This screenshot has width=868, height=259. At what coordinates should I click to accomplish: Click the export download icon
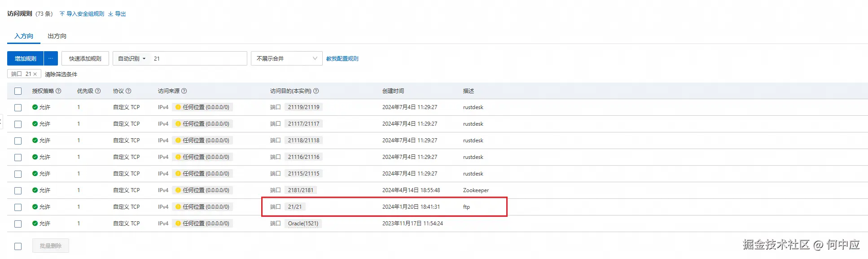tap(110, 14)
